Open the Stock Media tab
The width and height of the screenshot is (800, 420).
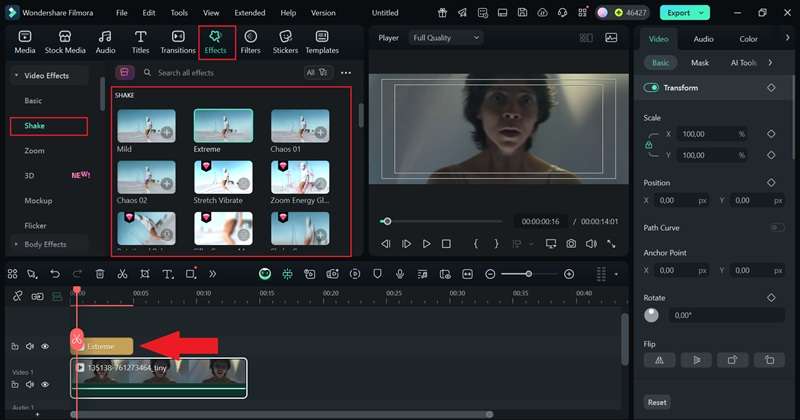pos(65,42)
